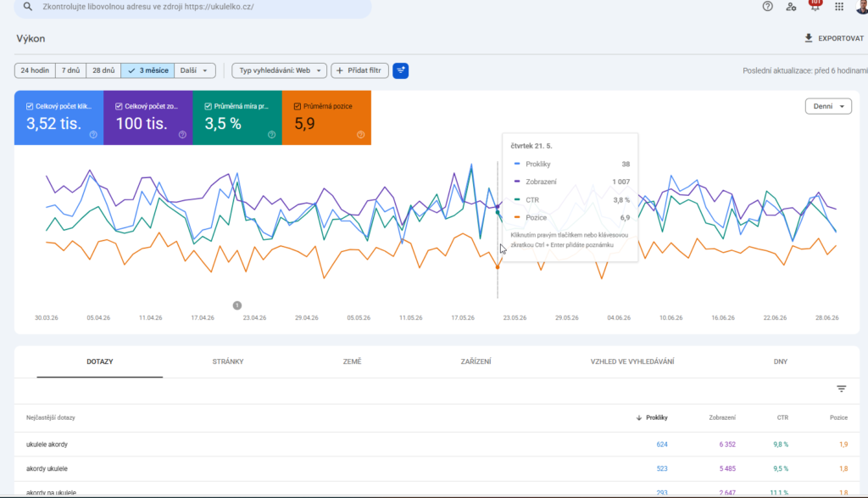Click the Přidat filtr button

[359, 70]
